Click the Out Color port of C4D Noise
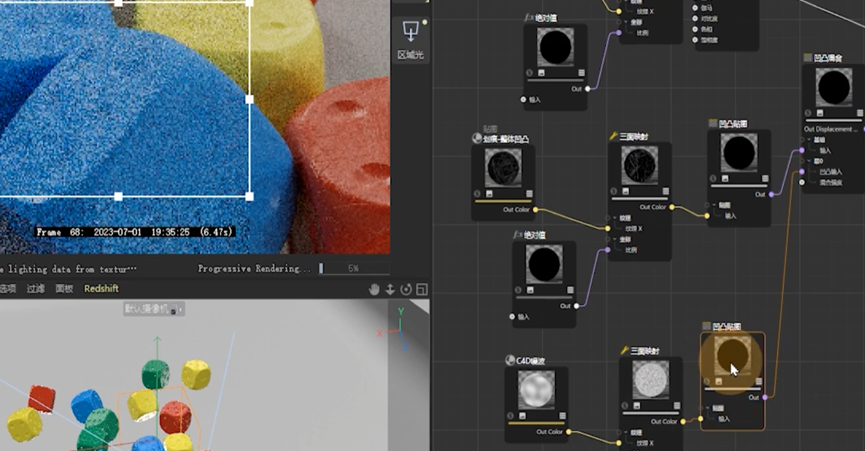This screenshot has height=451, width=865. coord(568,432)
